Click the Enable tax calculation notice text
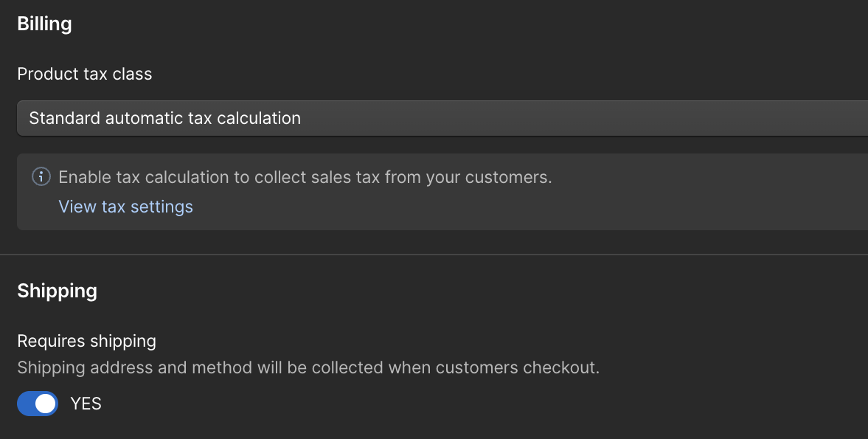The width and height of the screenshot is (868, 439). [x=305, y=177]
